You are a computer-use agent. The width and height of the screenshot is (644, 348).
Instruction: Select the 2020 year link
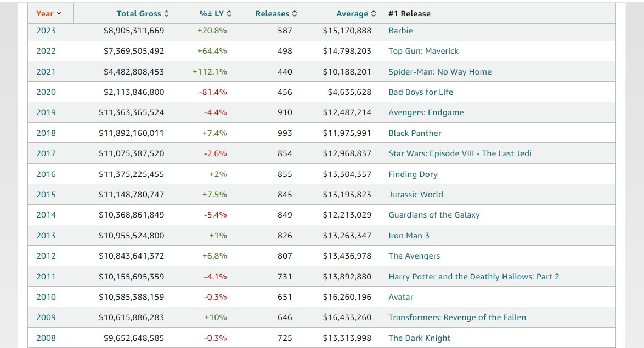coord(46,92)
